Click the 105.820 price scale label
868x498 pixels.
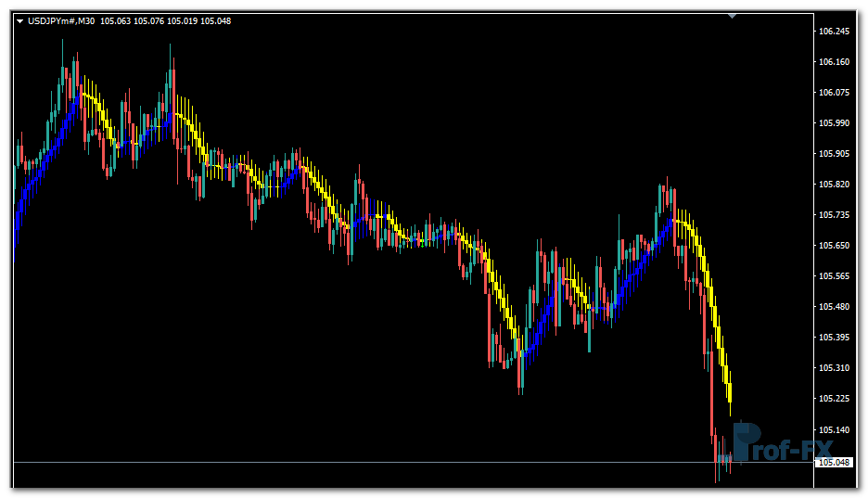835,185
